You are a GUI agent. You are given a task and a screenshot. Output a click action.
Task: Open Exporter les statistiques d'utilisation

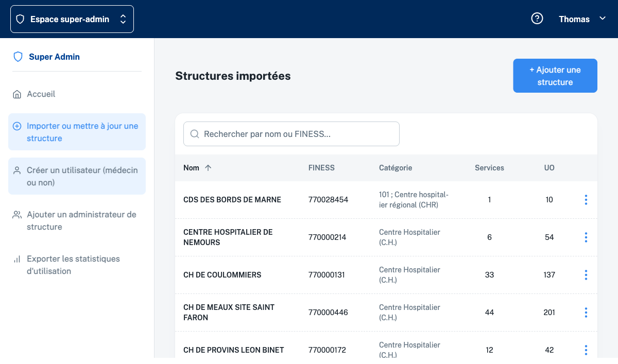pyautogui.click(x=73, y=265)
